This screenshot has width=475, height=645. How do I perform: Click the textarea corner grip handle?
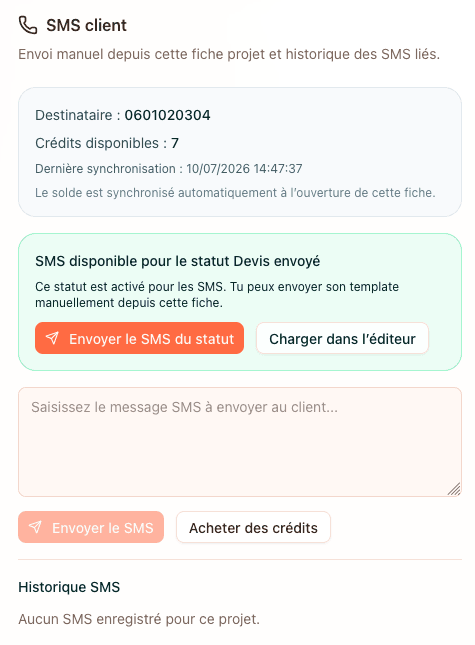(x=454, y=489)
